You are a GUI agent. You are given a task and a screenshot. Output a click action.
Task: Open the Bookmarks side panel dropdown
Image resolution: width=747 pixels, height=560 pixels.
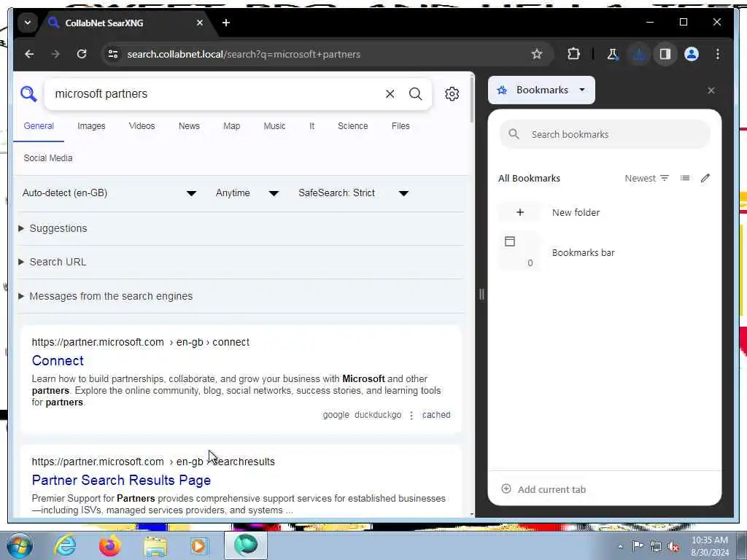(x=542, y=90)
